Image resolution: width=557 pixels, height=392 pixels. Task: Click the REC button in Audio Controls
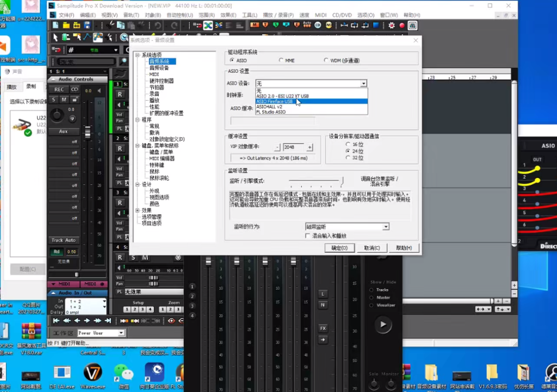[59, 90]
